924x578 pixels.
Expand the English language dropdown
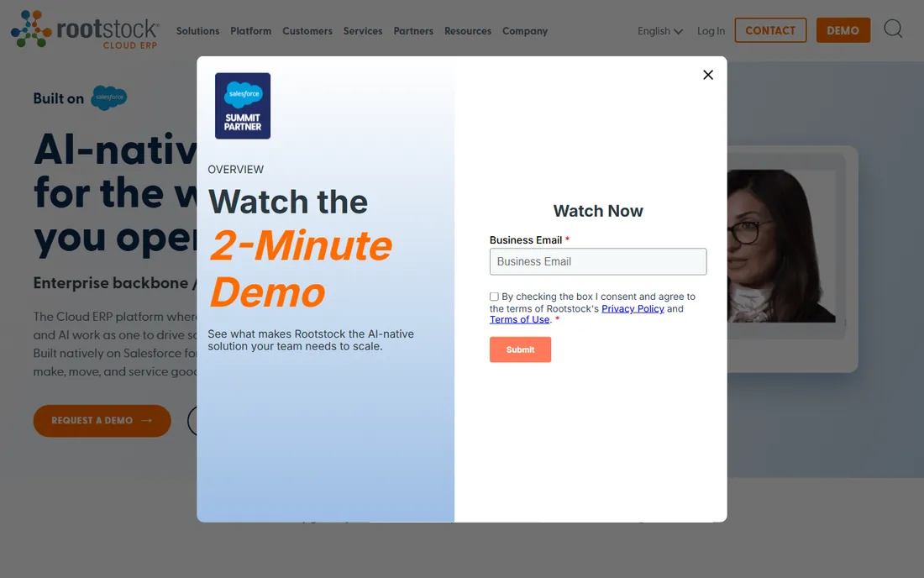660,30
